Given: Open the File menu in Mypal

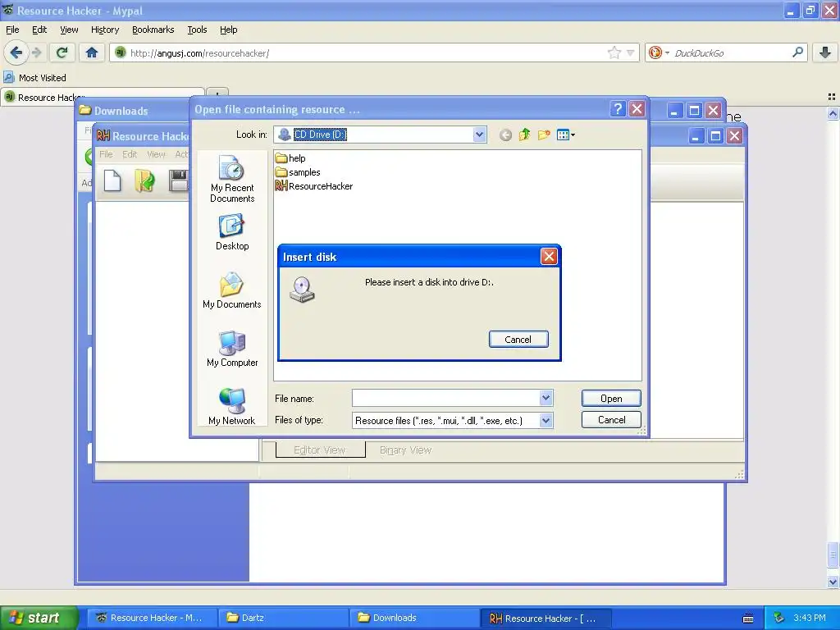Looking at the screenshot, I should pos(12,30).
